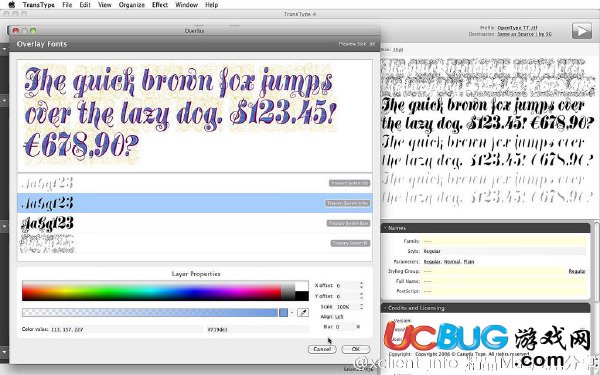Screen dimensions: 600x375
Task: Pick a color in the rainbow spectrum bar
Action: (x=151, y=292)
